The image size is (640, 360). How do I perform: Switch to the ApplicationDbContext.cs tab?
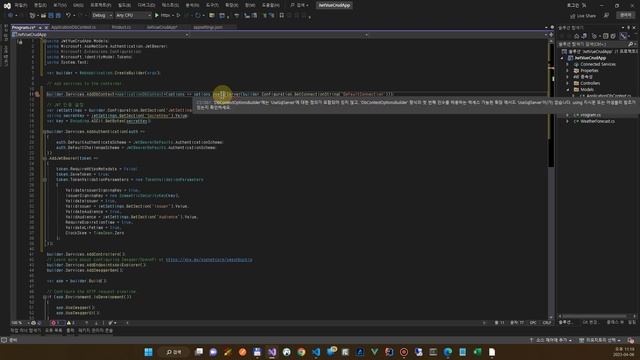(73, 27)
